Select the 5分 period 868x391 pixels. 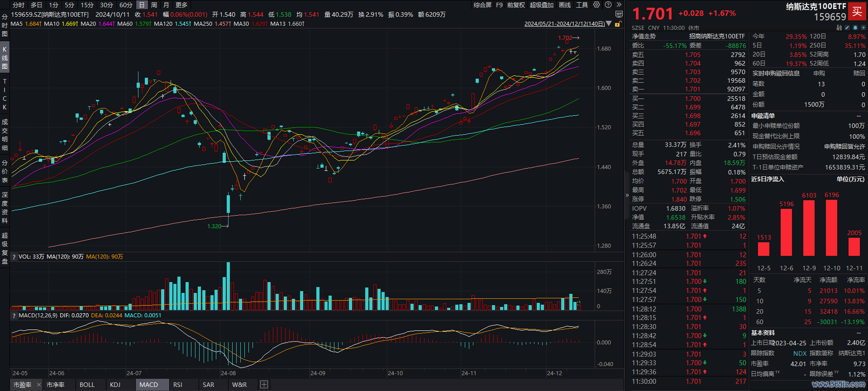click(x=69, y=5)
